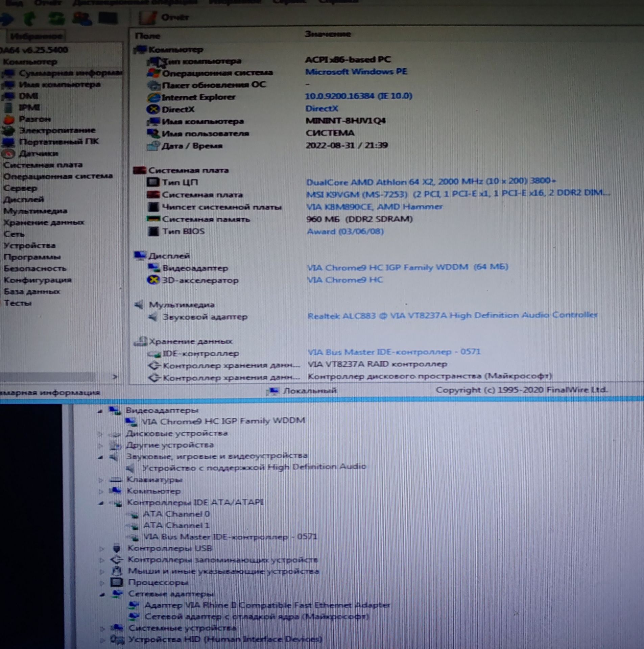The height and width of the screenshot is (649, 644).
Task: Collapse Сетевые адаптеры in Device Manager
Action: [x=102, y=595]
